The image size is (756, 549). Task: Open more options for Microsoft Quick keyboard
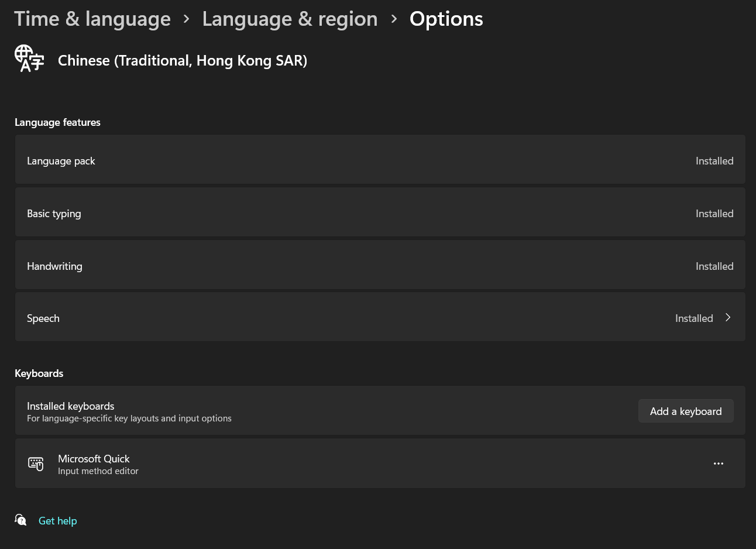719,463
